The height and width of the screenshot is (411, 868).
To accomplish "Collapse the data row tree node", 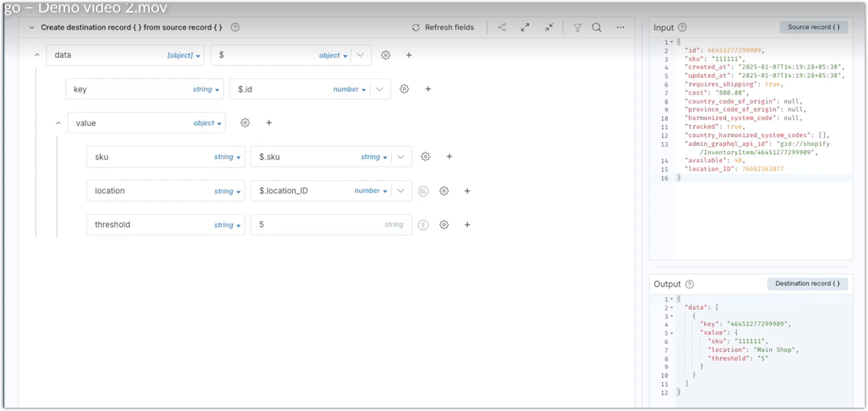I will click(37, 55).
